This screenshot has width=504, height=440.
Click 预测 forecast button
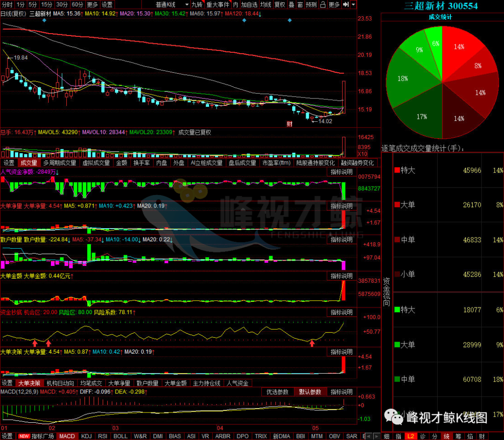click(311, 5)
